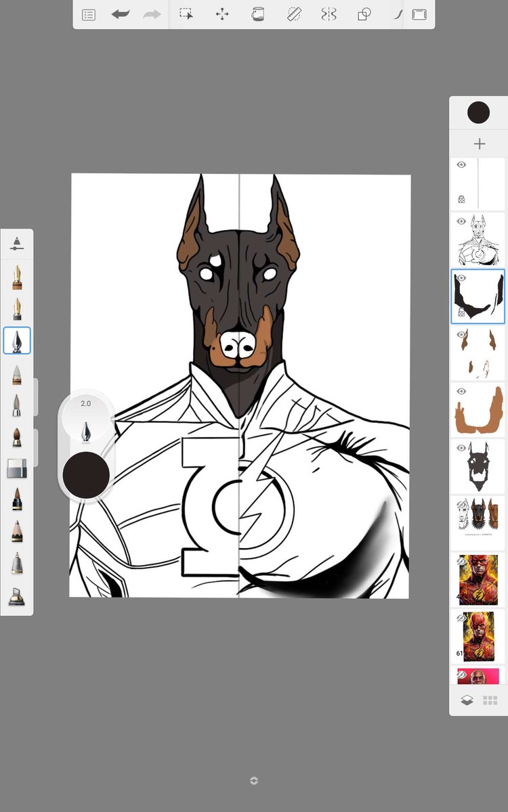This screenshot has width=508, height=812.
Task: Tap the dog's nose on canvas
Action: click(x=238, y=344)
